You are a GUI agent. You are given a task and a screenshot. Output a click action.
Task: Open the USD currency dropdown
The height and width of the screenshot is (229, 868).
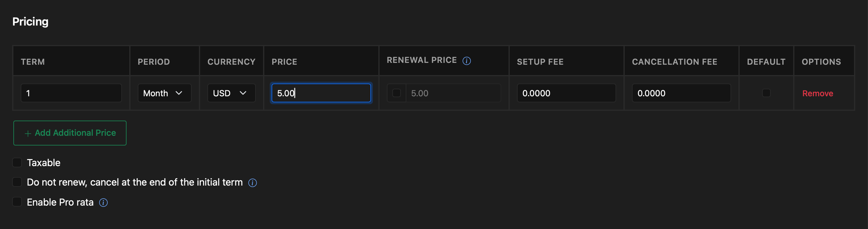coord(231,93)
